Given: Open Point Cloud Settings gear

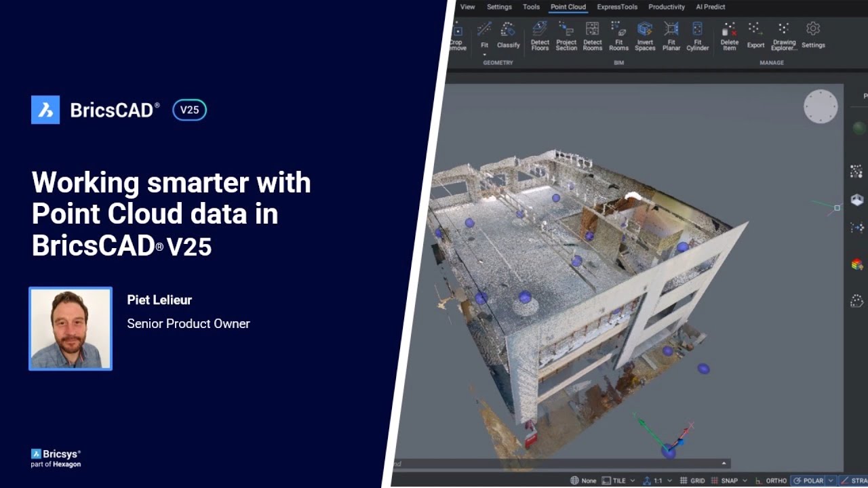Looking at the screenshot, I should [813, 35].
